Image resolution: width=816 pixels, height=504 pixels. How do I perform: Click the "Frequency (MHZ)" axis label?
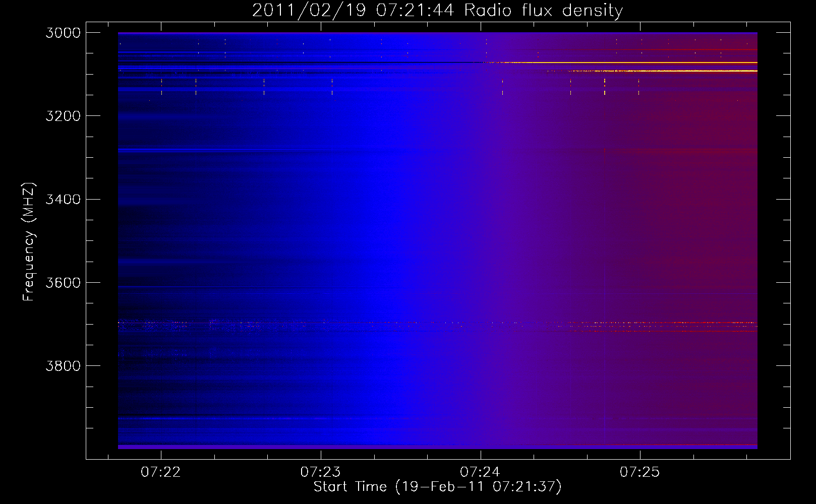click(29, 242)
